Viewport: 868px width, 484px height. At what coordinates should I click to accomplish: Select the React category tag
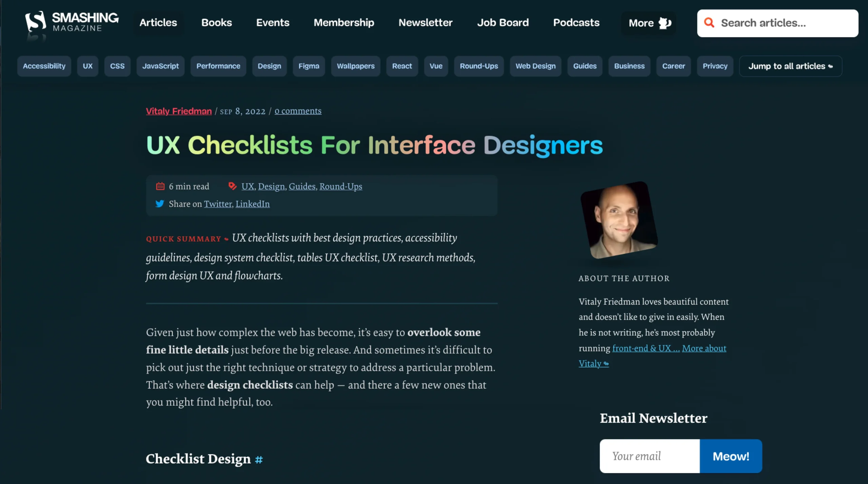coord(402,66)
